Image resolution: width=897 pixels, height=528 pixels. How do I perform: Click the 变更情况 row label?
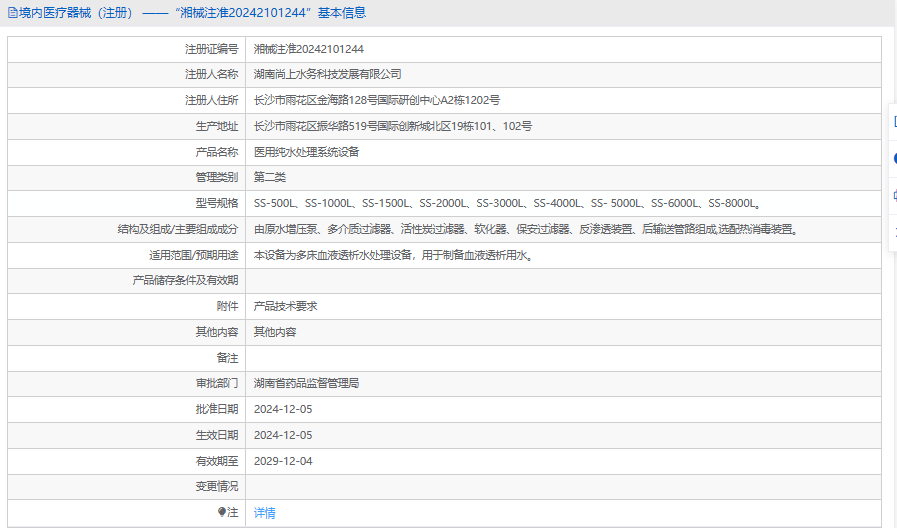(217, 486)
